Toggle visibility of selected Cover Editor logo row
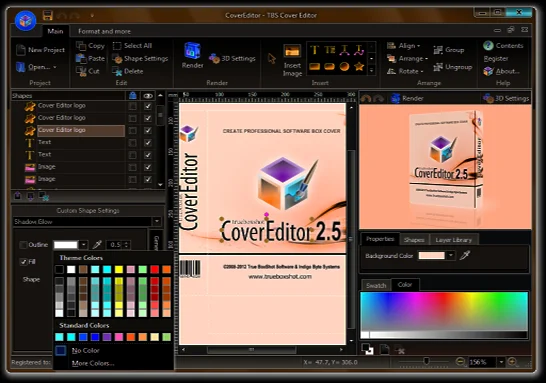Viewport: 546px width, 383px height. (x=148, y=130)
